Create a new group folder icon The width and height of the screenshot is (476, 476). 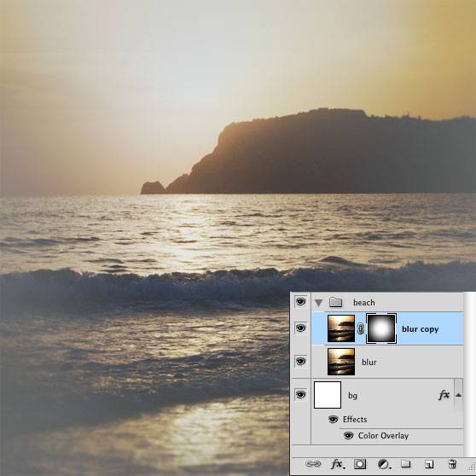point(406,463)
